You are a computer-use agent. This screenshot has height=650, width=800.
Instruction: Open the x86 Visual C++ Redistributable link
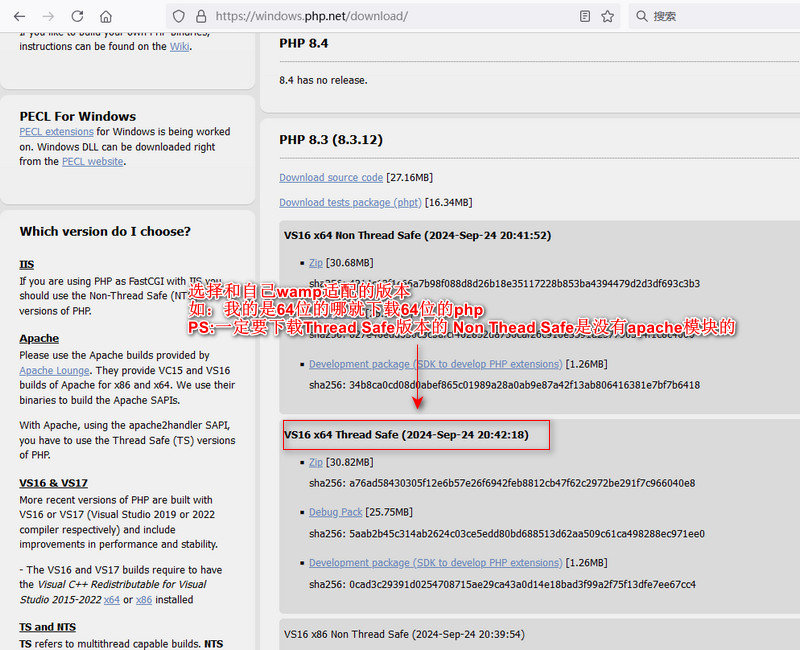144,599
